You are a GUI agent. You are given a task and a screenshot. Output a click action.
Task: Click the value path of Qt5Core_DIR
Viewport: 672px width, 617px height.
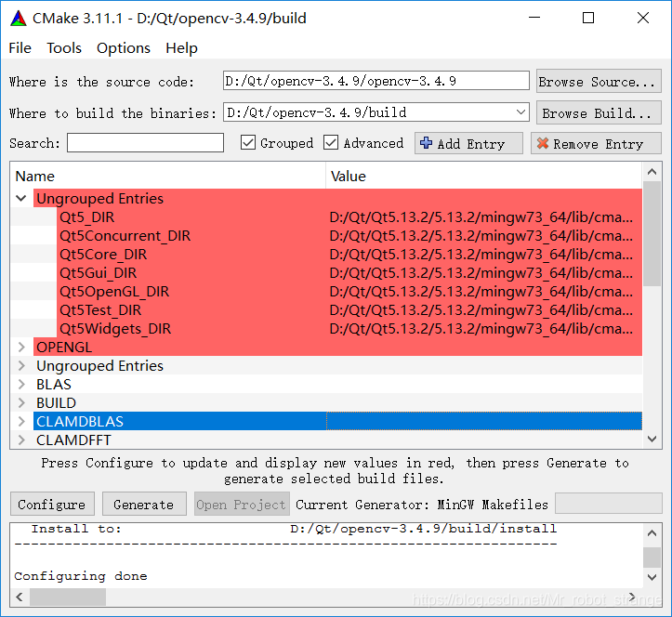coord(481,255)
